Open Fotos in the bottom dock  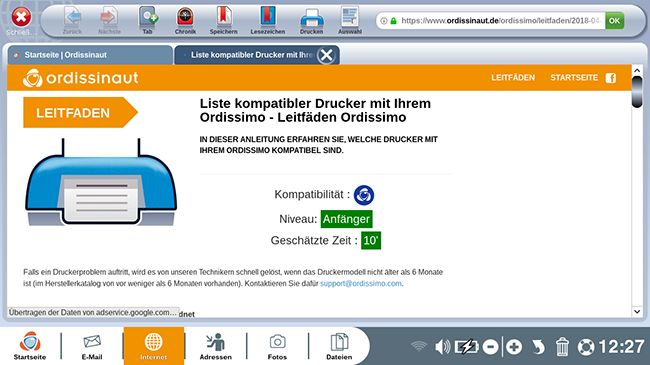coord(277,346)
